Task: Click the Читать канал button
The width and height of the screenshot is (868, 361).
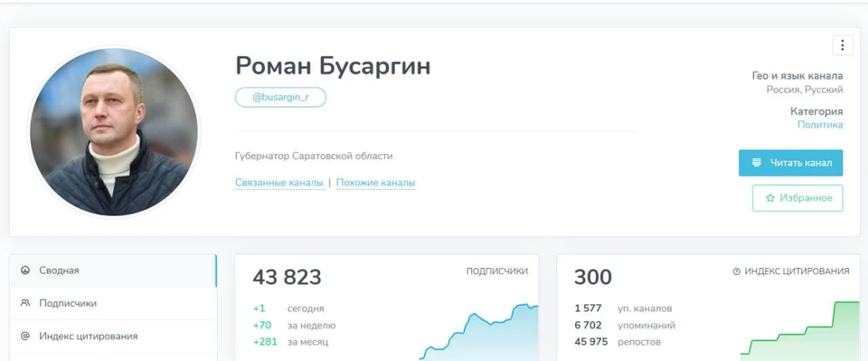Action: point(790,163)
